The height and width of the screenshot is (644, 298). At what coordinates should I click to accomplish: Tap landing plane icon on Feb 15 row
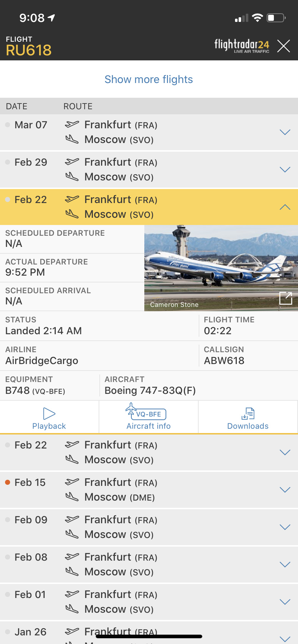click(x=72, y=497)
